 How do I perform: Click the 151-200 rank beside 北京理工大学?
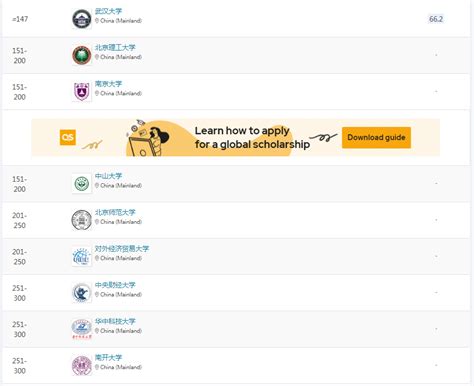point(19,56)
